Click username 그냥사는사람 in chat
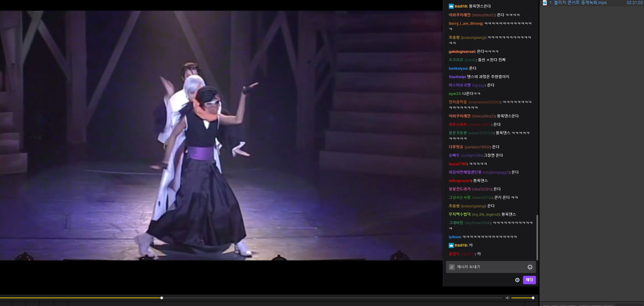 tap(460, 198)
